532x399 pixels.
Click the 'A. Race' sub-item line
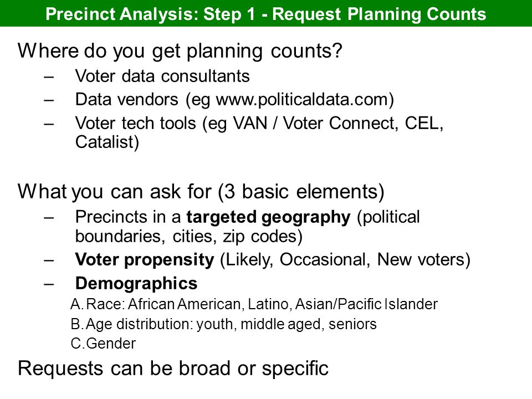pyautogui.click(x=254, y=304)
